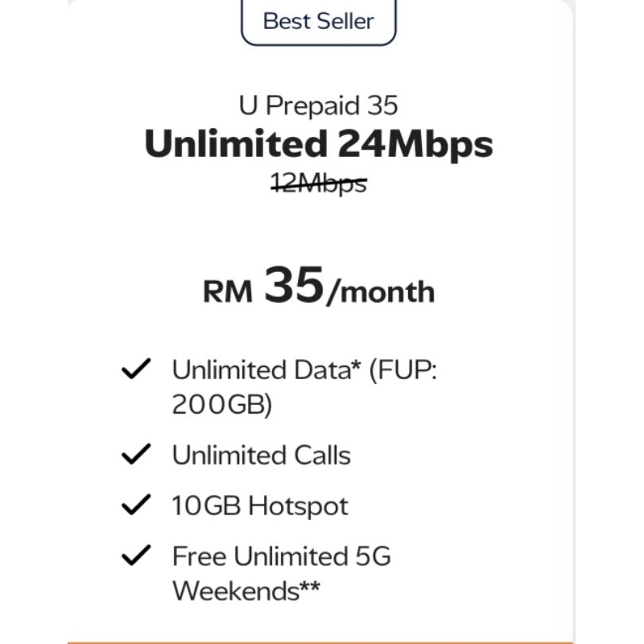Image resolution: width=644 pixels, height=644 pixels.
Task: Click the checkmark beside Unlimited Data
Action: pyautogui.click(x=136, y=369)
